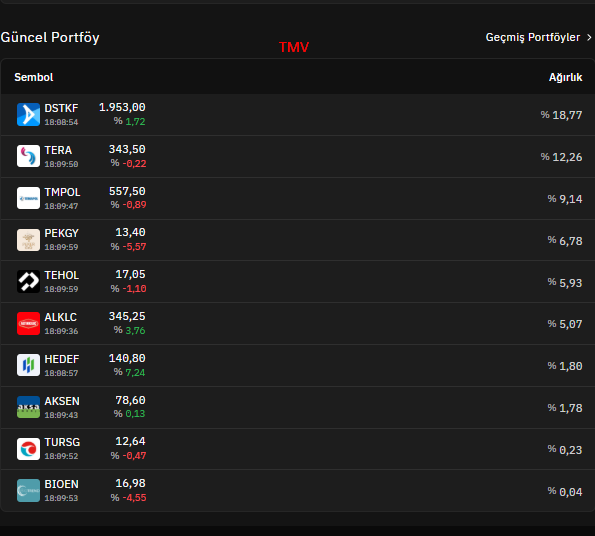Click the BIOEN price 16,98

click(x=130, y=483)
